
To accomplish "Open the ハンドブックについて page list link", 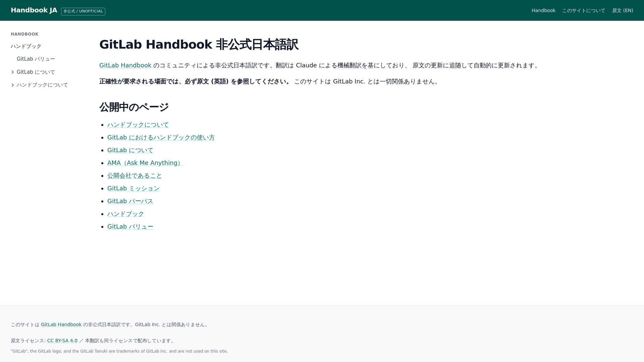I will [x=138, y=125].
